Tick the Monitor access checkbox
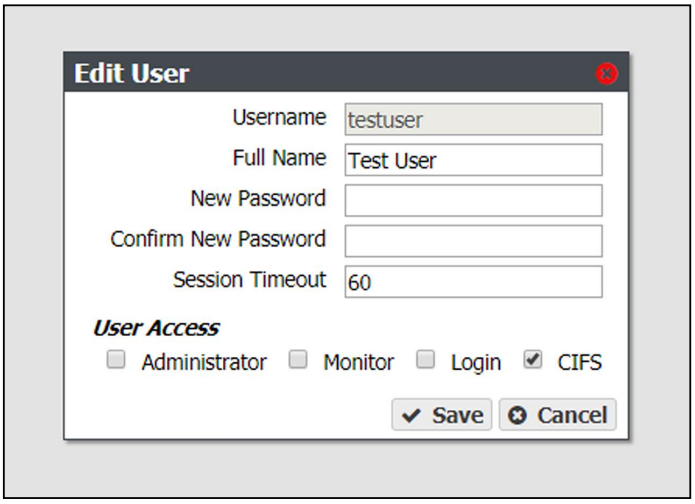 click(298, 359)
